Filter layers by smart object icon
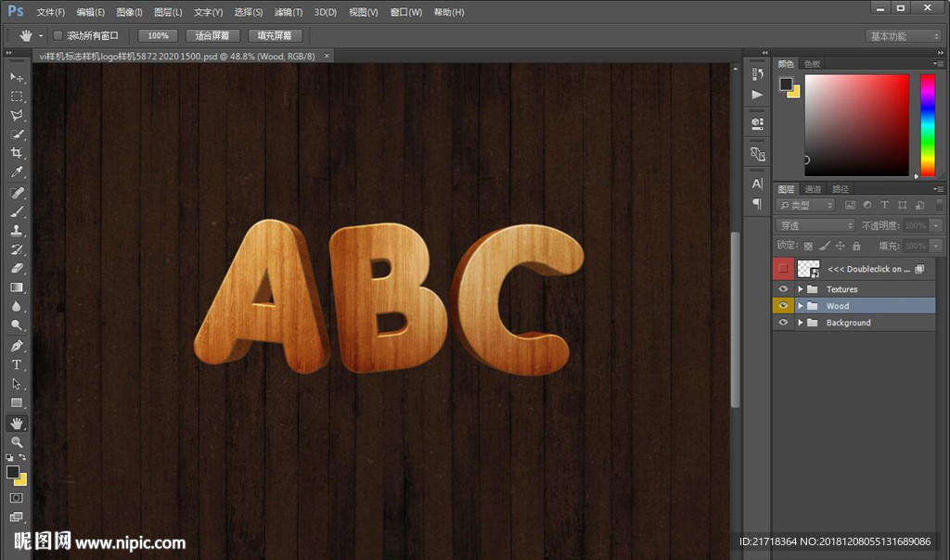The image size is (950, 560). (x=919, y=205)
